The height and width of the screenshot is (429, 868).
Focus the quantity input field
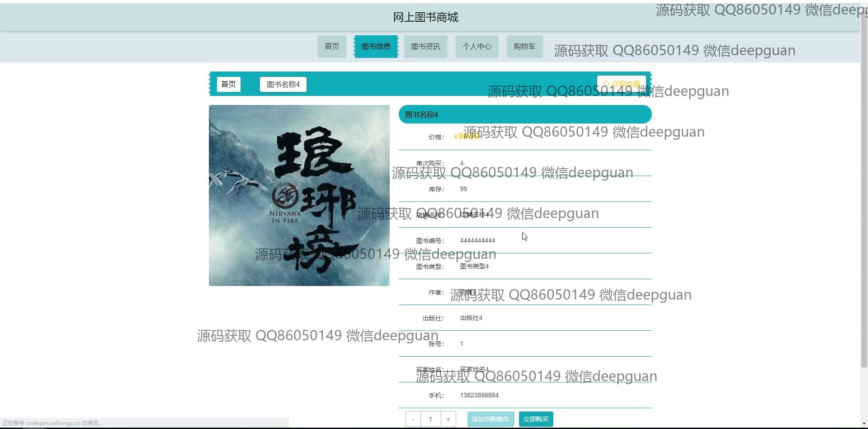click(430, 419)
